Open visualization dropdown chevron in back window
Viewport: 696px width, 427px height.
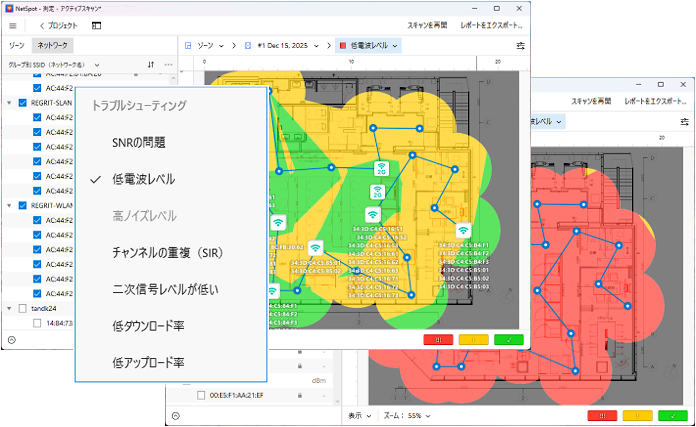tap(559, 122)
